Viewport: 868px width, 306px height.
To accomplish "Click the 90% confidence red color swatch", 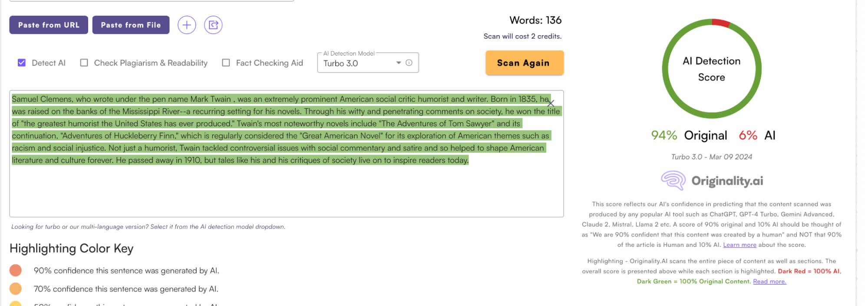I will pyautogui.click(x=16, y=270).
